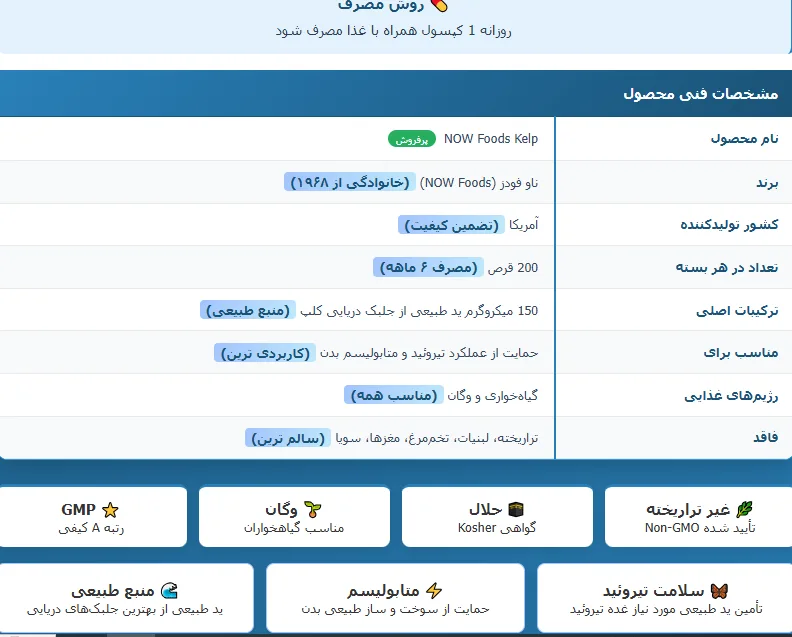
Task: Click the sprout icon on the وگان card
Action: (x=313, y=510)
